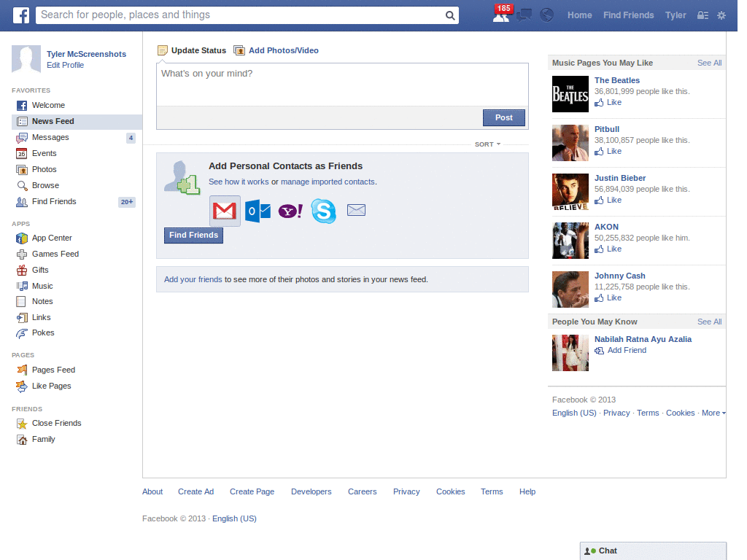The width and height of the screenshot is (747, 560).
Task: Click the Family house icon
Action: tap(21, 440)
